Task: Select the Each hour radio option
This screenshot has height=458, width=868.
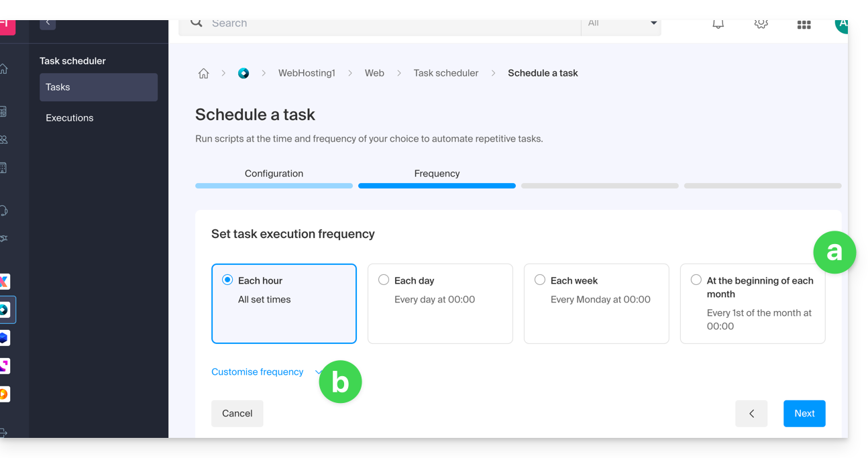Action: pyautogui.click(x=228, y=280)
